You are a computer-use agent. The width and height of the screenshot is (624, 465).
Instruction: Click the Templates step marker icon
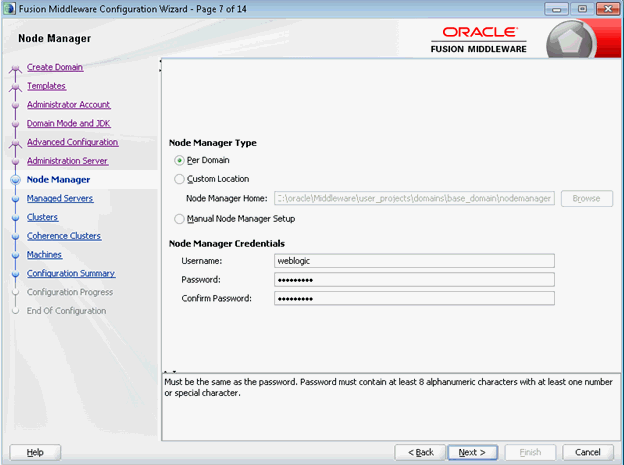[15, 87]
